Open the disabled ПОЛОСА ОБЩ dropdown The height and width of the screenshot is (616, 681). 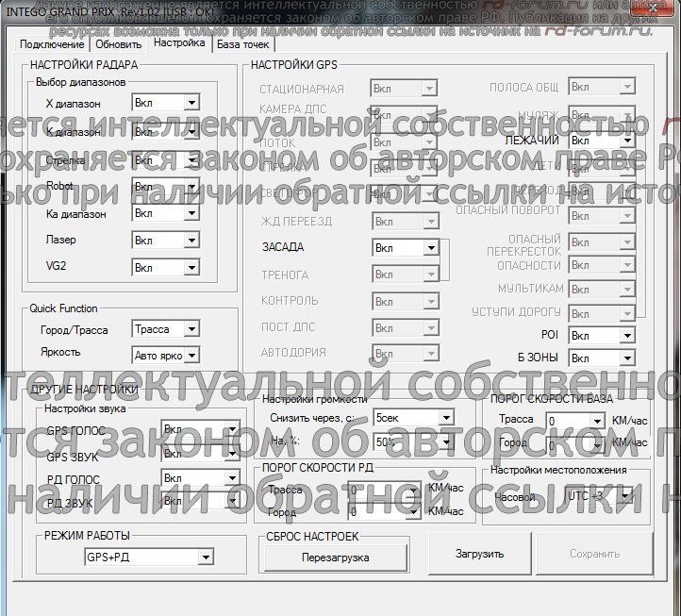602,87
